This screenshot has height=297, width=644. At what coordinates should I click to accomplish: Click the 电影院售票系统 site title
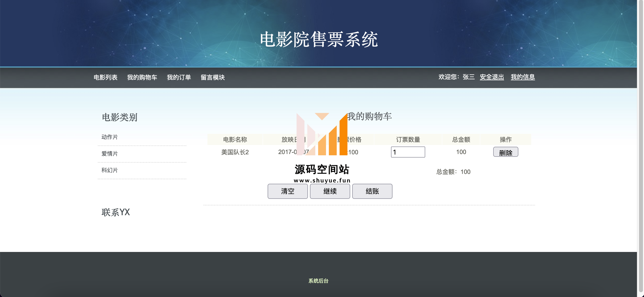click(319, 40)
